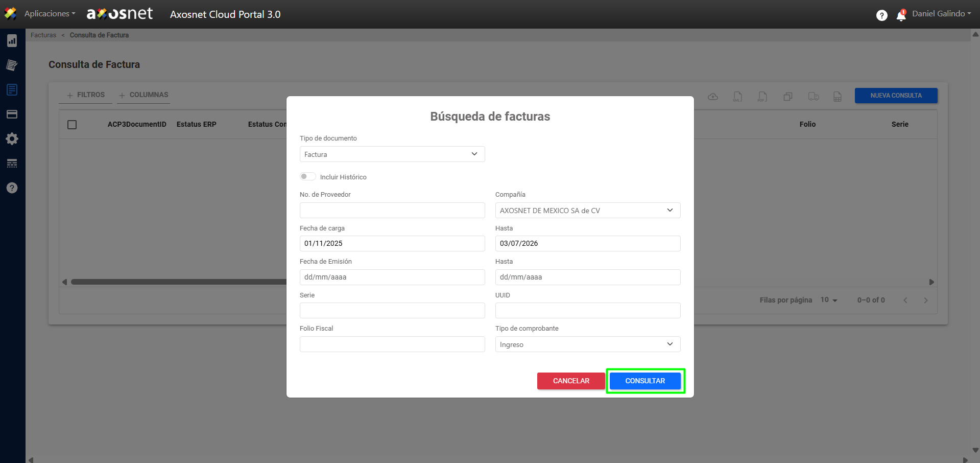
Task: Focus the No. de Proveedor field
Action: [x=392, y=211]
